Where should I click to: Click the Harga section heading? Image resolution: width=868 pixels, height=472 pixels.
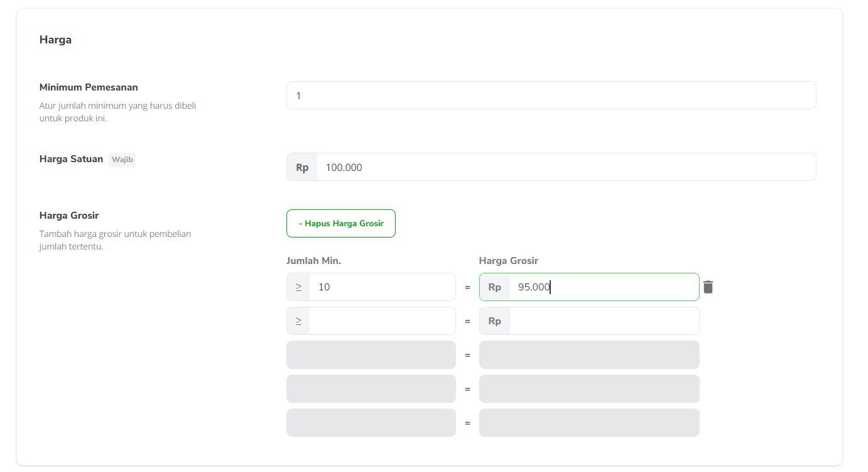55,40
